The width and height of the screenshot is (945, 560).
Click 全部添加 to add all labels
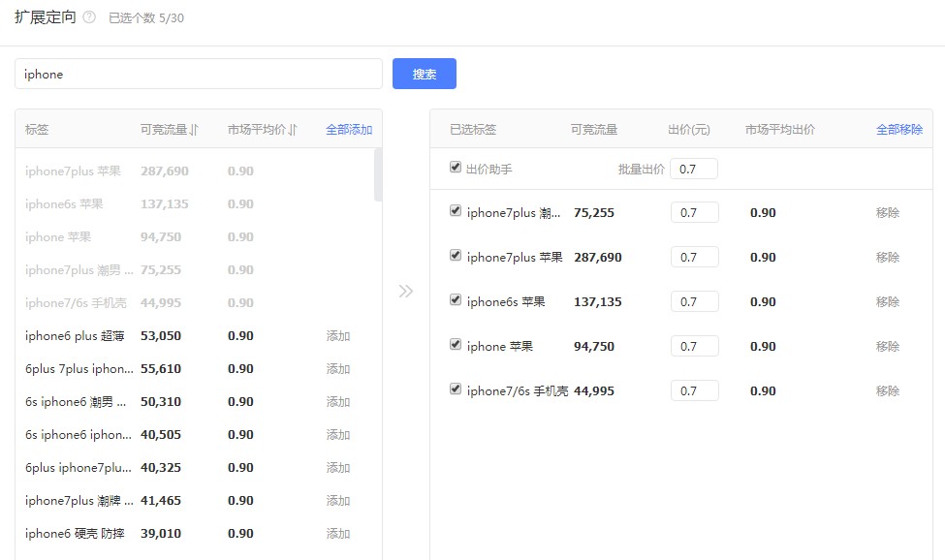pos(349,130)
